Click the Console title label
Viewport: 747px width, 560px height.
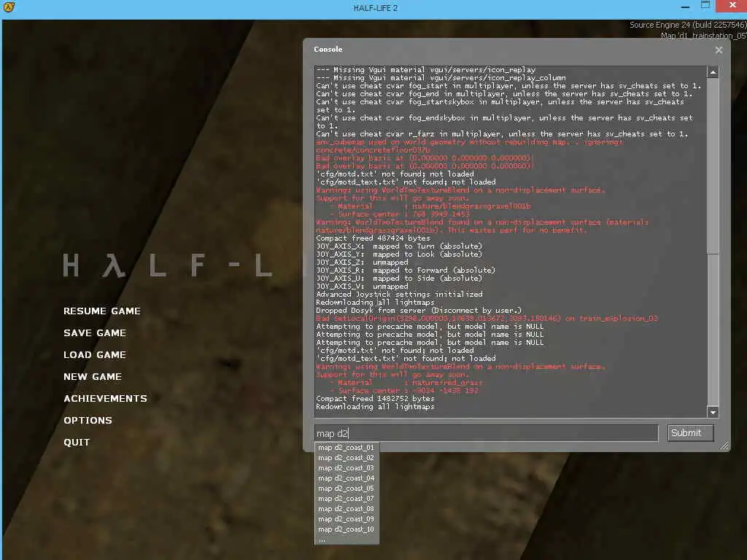pos(328,49)
